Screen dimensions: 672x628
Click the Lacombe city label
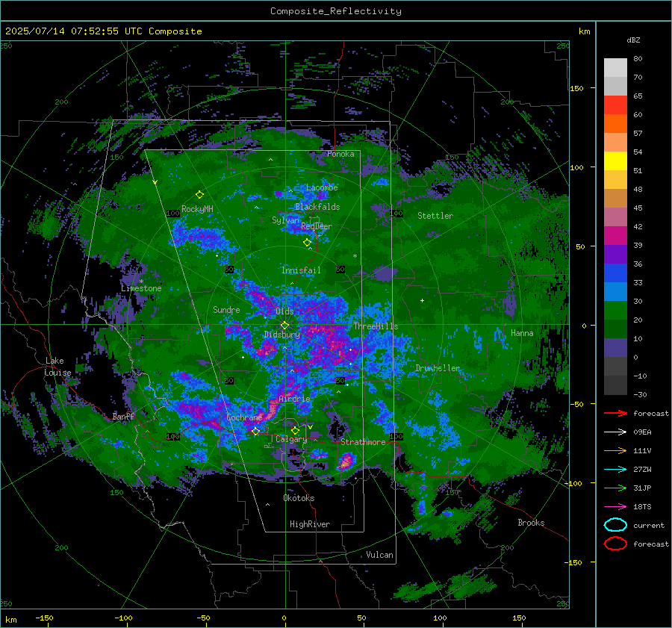322,187
